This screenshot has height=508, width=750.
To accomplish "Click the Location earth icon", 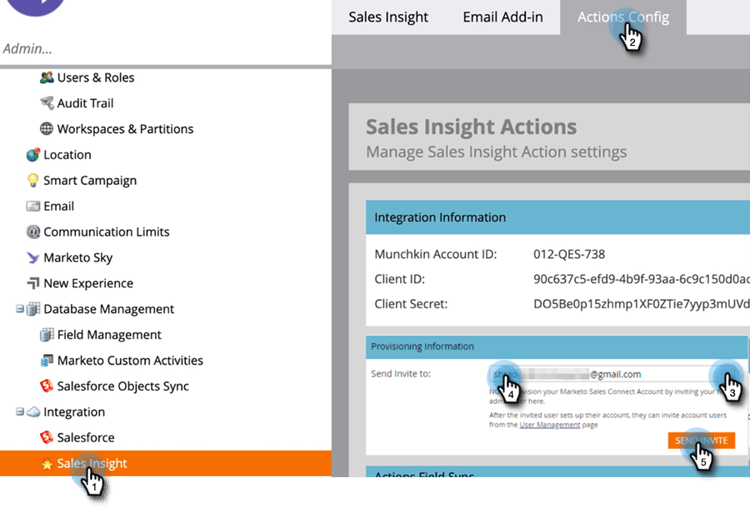I will [x=33, y=155].
